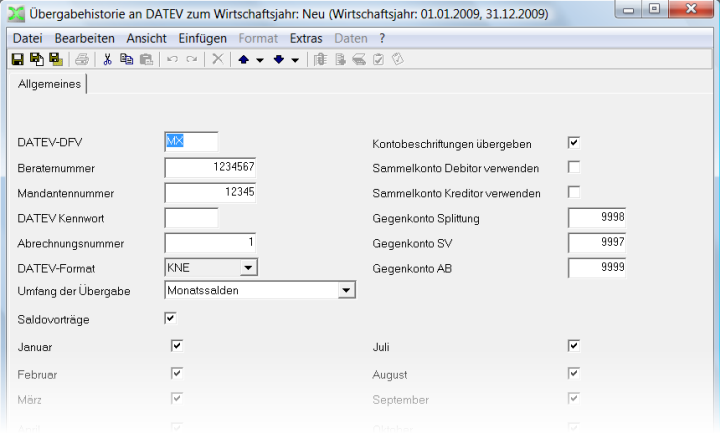Open the ? help menu
Viewport: 720px width, 433px height.
click(x=382, y=38)
